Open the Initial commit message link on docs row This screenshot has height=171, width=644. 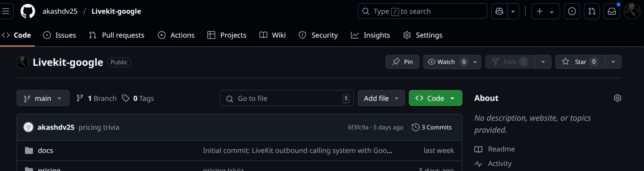pyautogui.click(x=297, y=150)
